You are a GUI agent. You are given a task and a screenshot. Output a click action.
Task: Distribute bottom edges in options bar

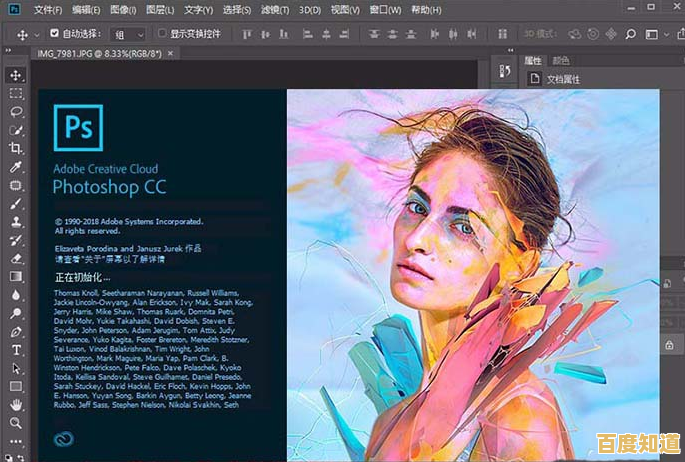(x=411, y=34)
